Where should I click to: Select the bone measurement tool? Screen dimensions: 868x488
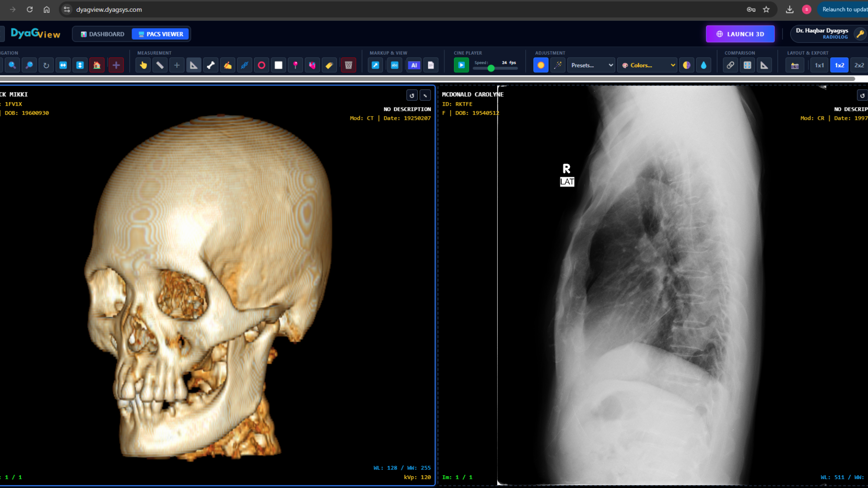point(211,65)
